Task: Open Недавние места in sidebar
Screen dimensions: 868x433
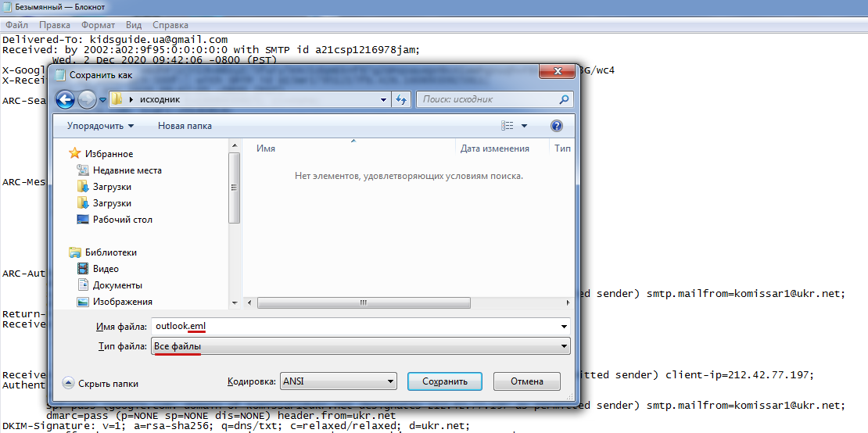Action: pyautogui.click(x=127, y=170)
